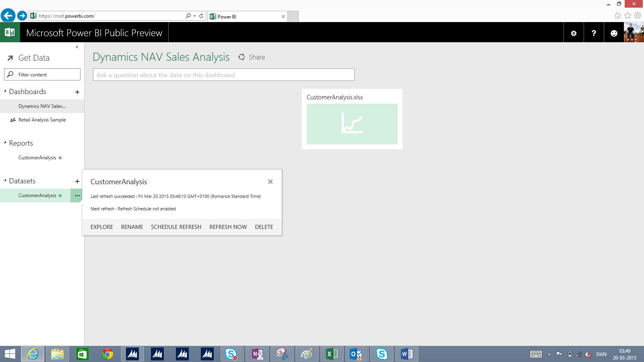Open options via the CustomerAnalysis dataset ellipsis
Image resolution: width=644 pixels, height=362 pixels.
(77, 195)
